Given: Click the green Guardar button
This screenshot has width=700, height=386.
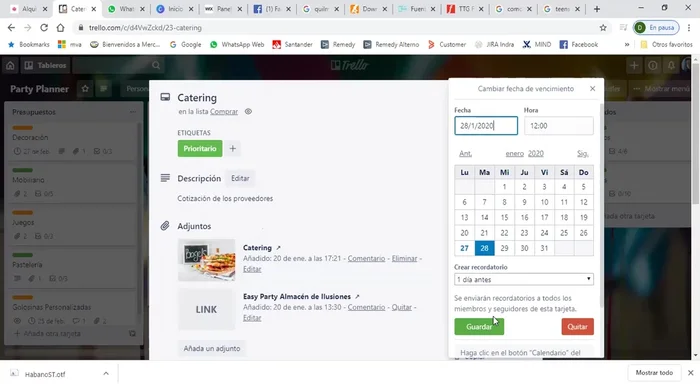Looking at the screenshot, I should coord(479,327).
